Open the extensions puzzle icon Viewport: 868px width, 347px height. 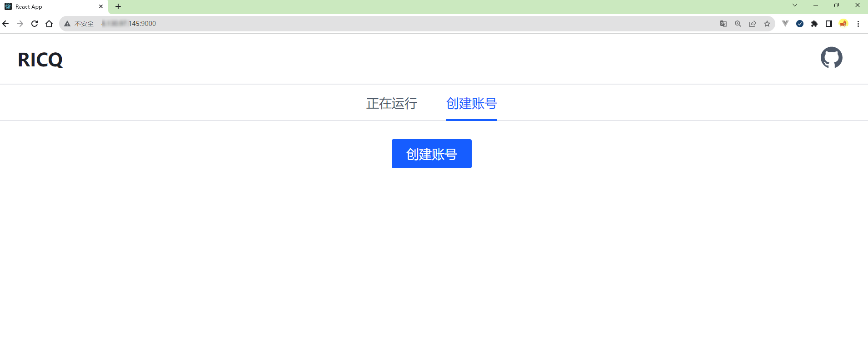pos(814,24)
